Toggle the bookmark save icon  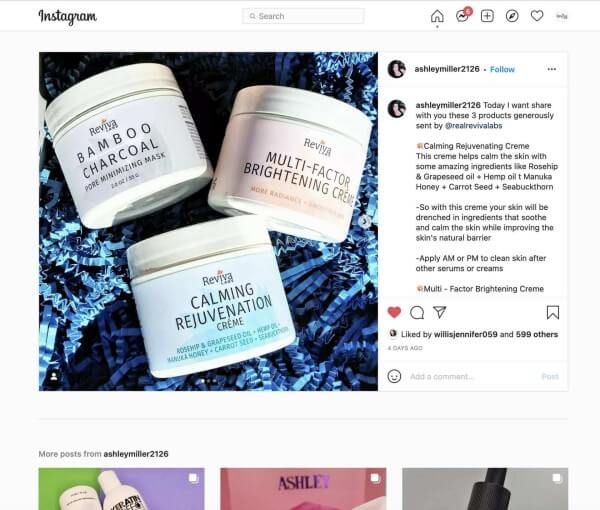click(x=553, y=312)
